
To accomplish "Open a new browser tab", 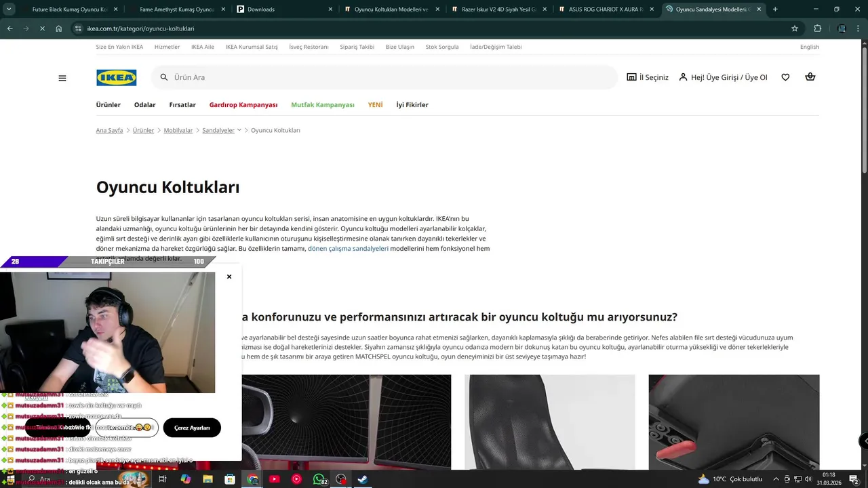I will pos(775,9).
